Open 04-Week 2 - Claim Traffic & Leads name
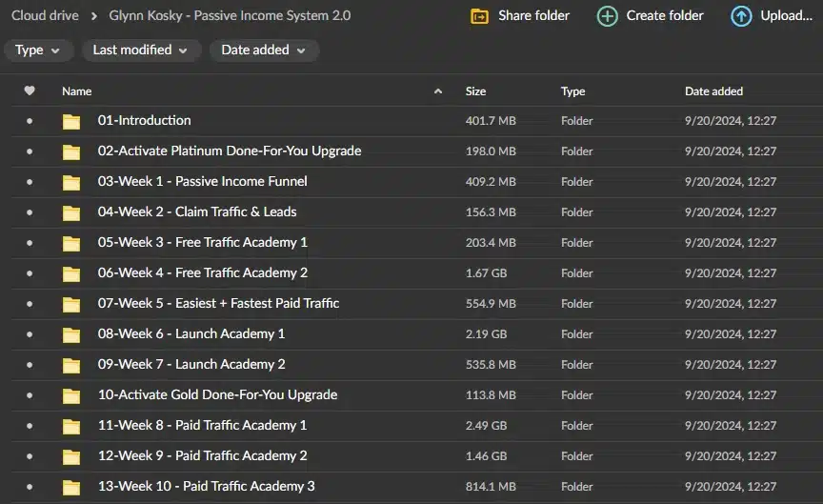Screen dimensions: 823x504 pos(197,212)
